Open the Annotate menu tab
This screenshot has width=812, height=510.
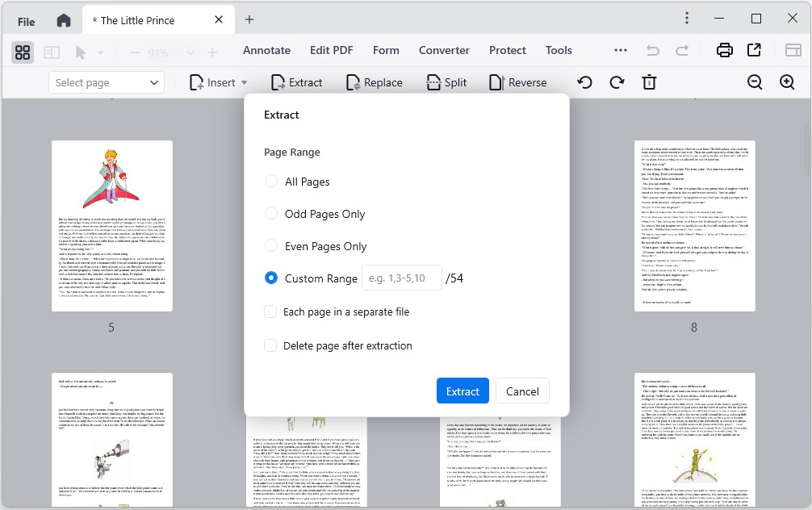tap(266, 50)
